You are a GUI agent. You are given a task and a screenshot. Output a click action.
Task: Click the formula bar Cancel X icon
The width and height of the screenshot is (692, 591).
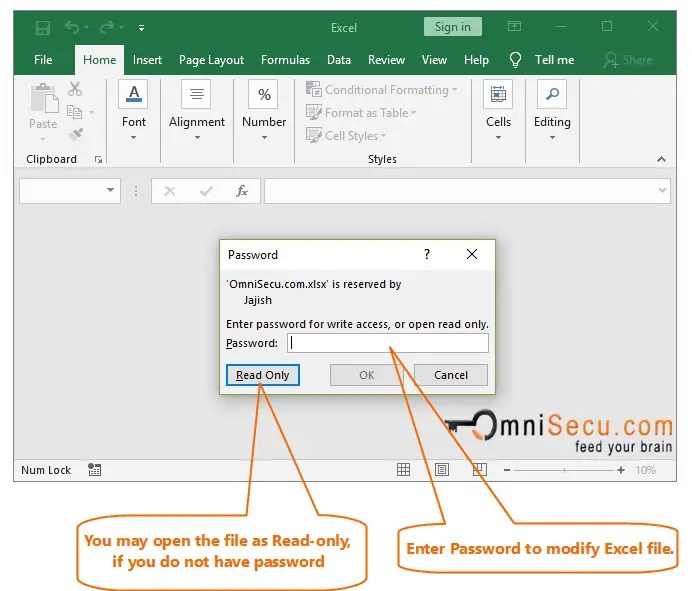(x=170, y=191)
